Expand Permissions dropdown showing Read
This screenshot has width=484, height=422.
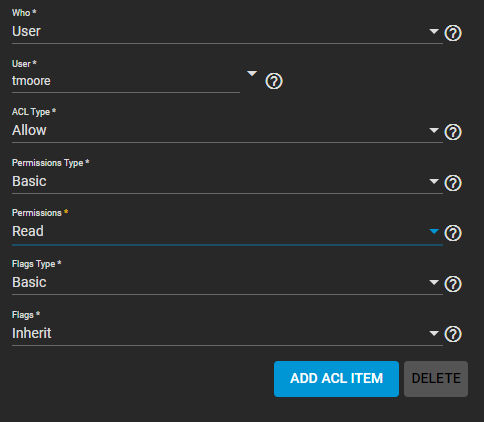point(434,231)
